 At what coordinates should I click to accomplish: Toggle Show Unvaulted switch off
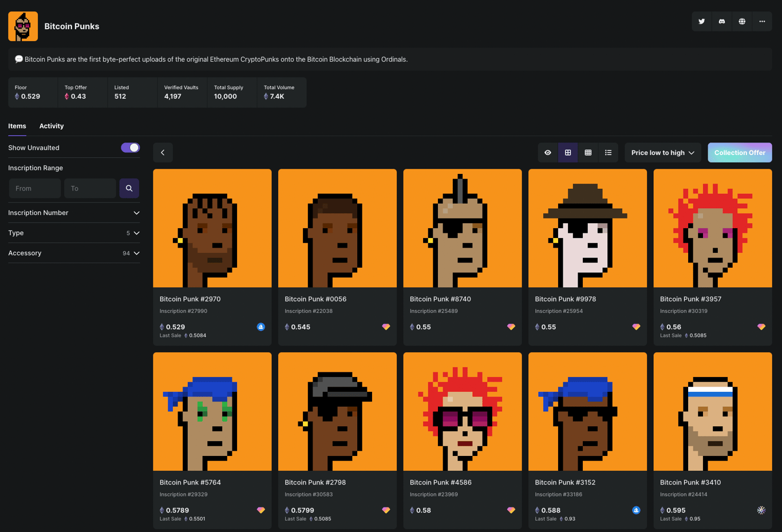[x=130, y=148]
